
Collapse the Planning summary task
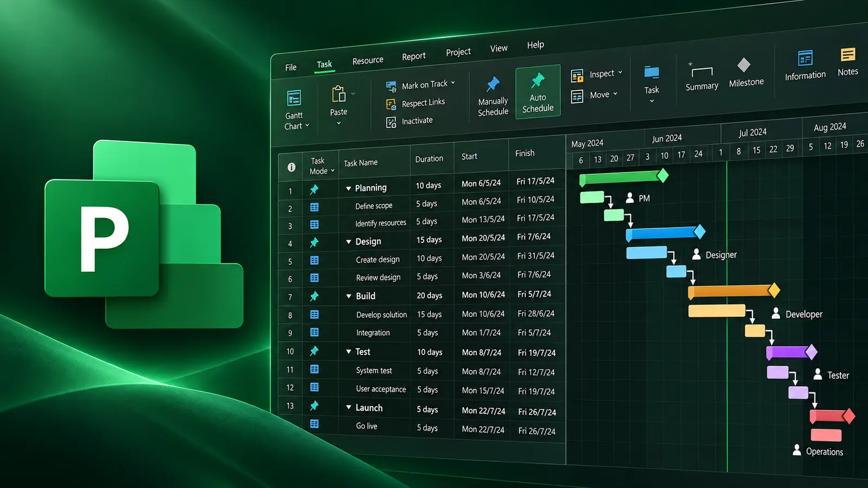(349, 189)
